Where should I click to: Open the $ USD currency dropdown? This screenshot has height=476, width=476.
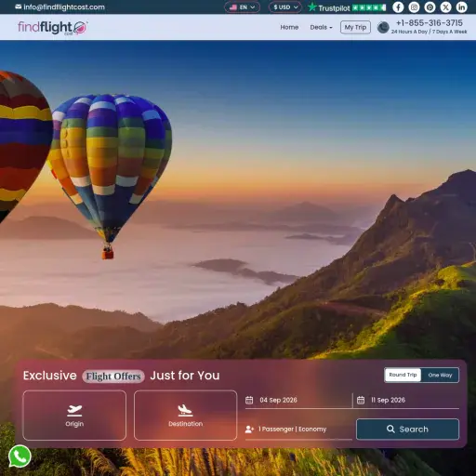(285, 7)
